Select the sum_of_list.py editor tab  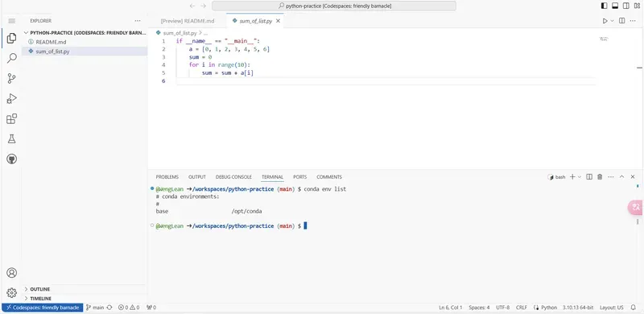[254, 21]
